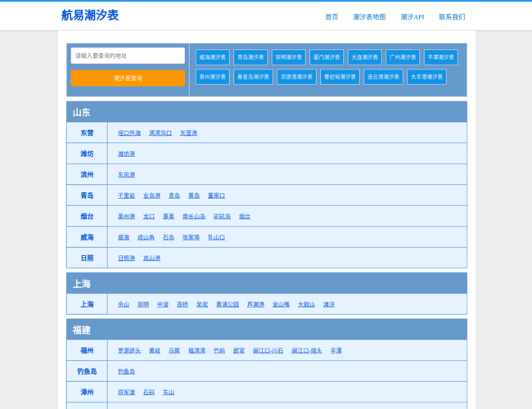Open 崇明 link in 上海 row
Screen dimensions: 532x409
click(143, 304)
